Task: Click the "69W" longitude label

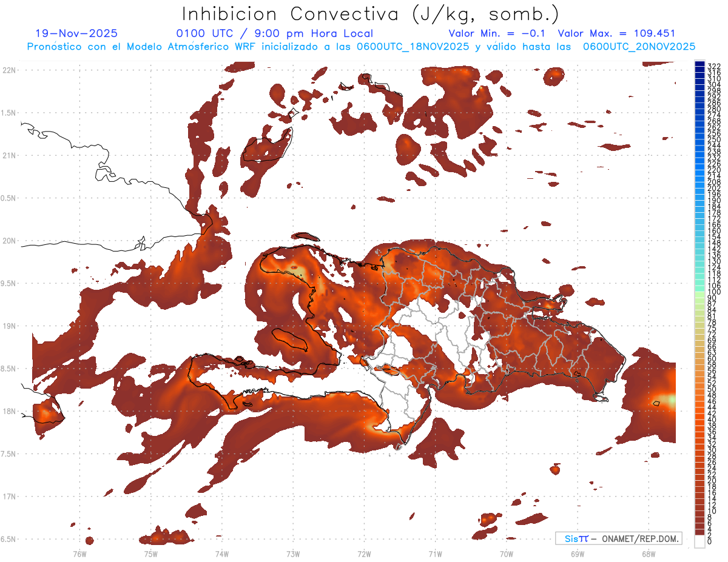Action: click(x=577, y=554)
